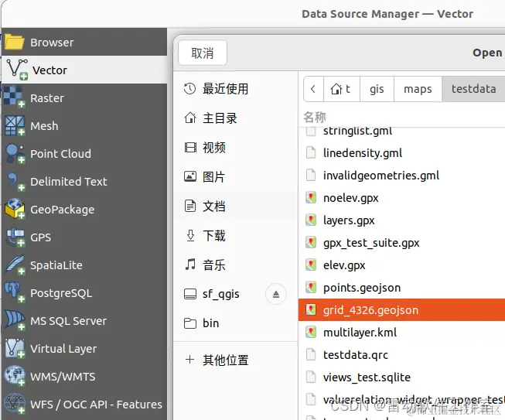This screenshot has height=420, width=505.
Task: Click 其他位置 other locations
Action: pos(235,360)
